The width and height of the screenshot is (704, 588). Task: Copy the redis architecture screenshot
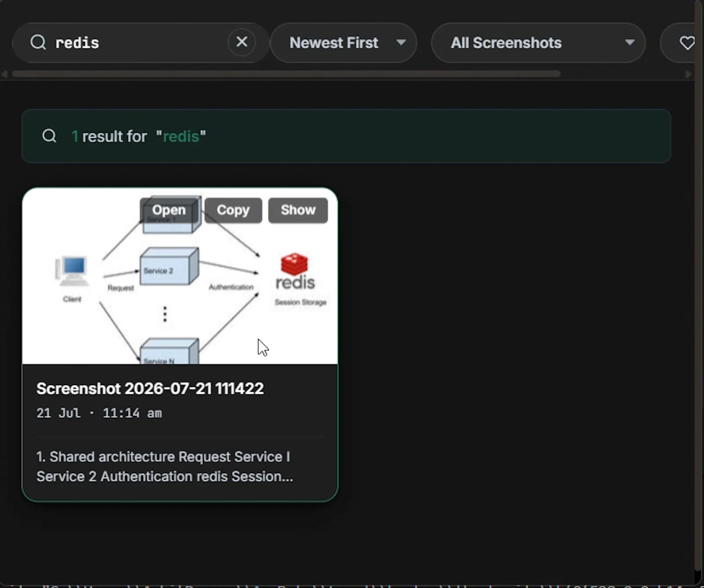[233, 210]
